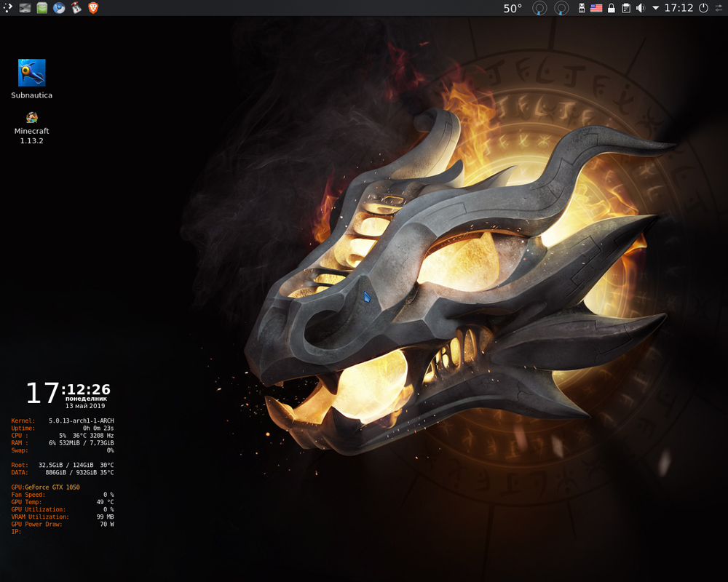Launch Chromium browser from the panel

pyautogui.click(x=59, y=8)
